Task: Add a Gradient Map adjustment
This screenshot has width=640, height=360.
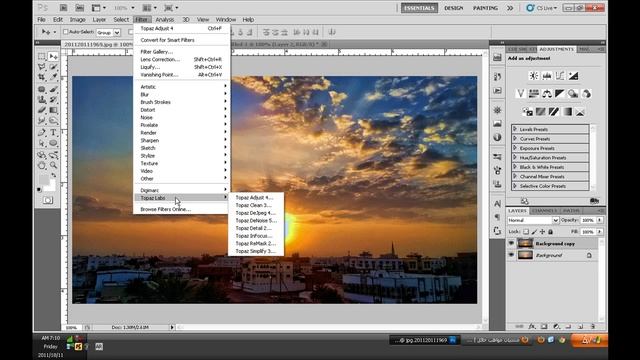Action: (567, 112)
